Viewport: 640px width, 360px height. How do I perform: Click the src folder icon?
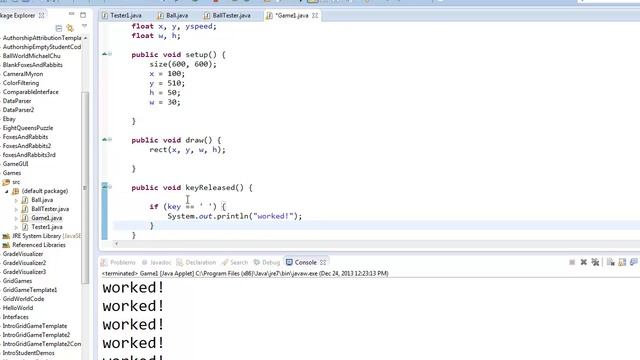[6, 182]
